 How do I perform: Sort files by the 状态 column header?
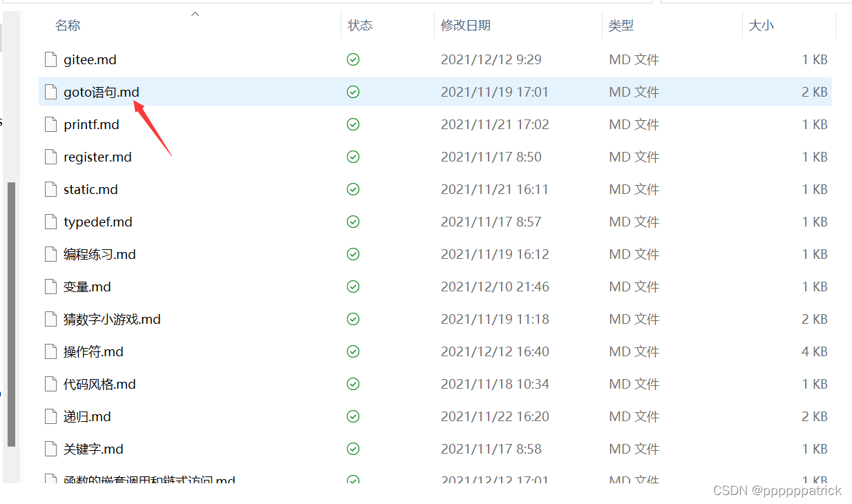(360, 26)
